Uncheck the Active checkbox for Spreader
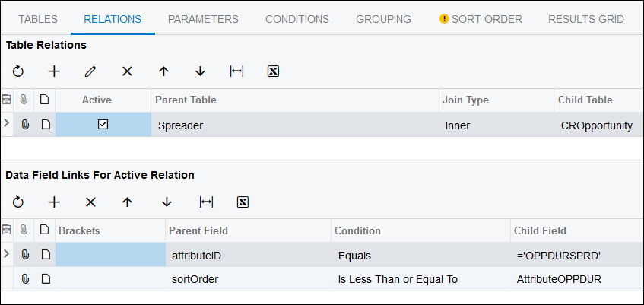The width and height of the screenshot is (644, 305). click(x=103, y=124)
